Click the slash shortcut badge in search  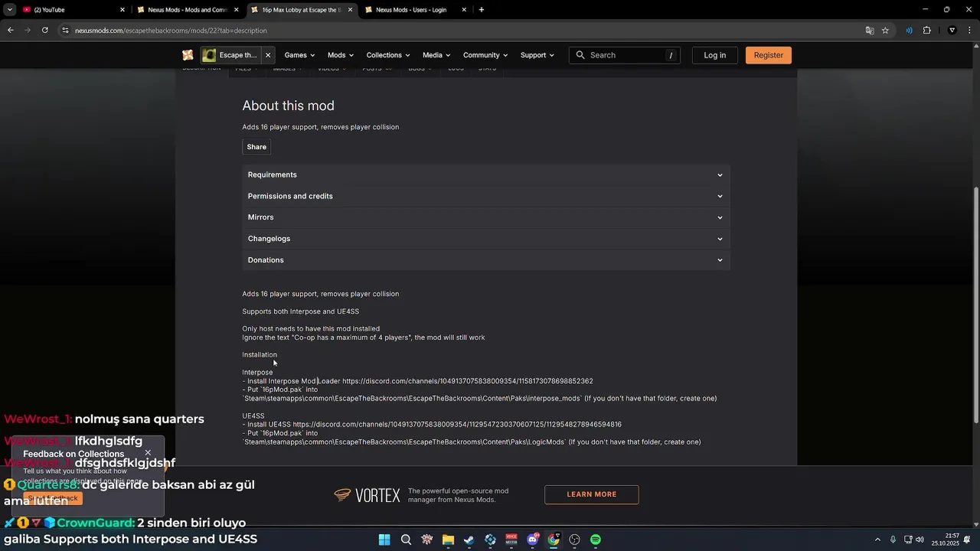click(x=671, y=55)
